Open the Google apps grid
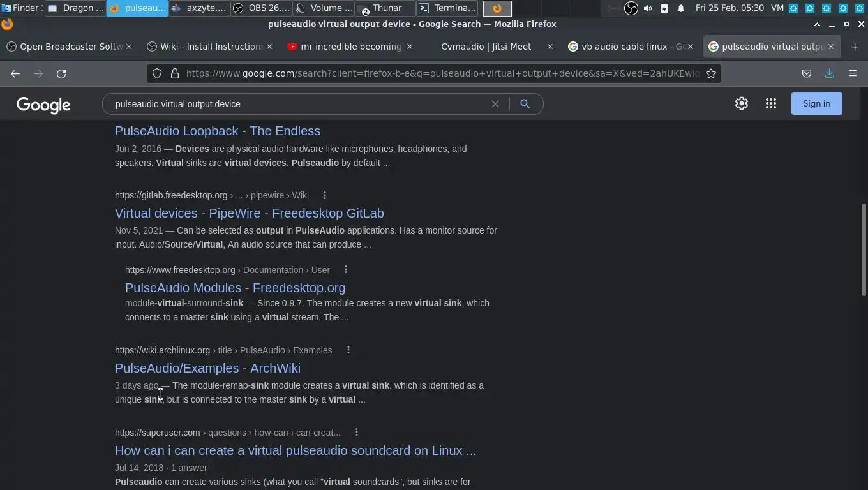 (x=771, y=103)
